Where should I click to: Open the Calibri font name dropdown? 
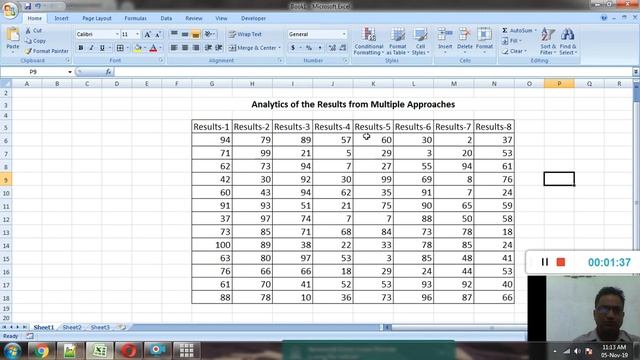click(117, 34)
